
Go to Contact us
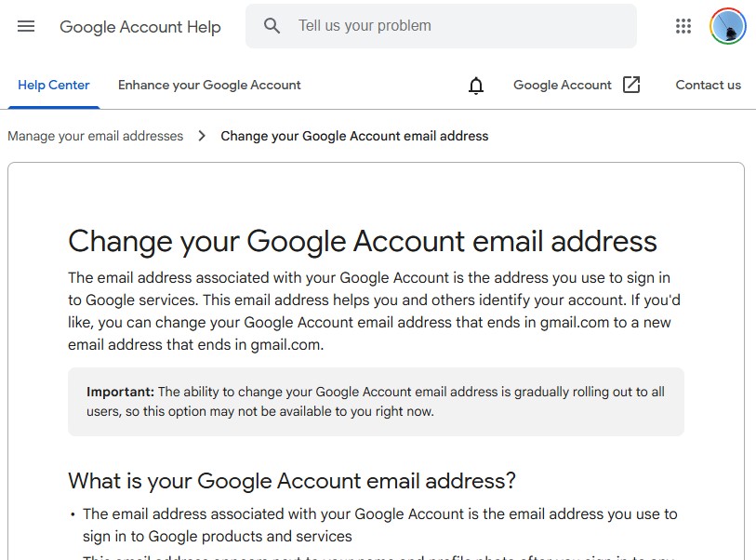pyautogui.click(x=708, y=85)
